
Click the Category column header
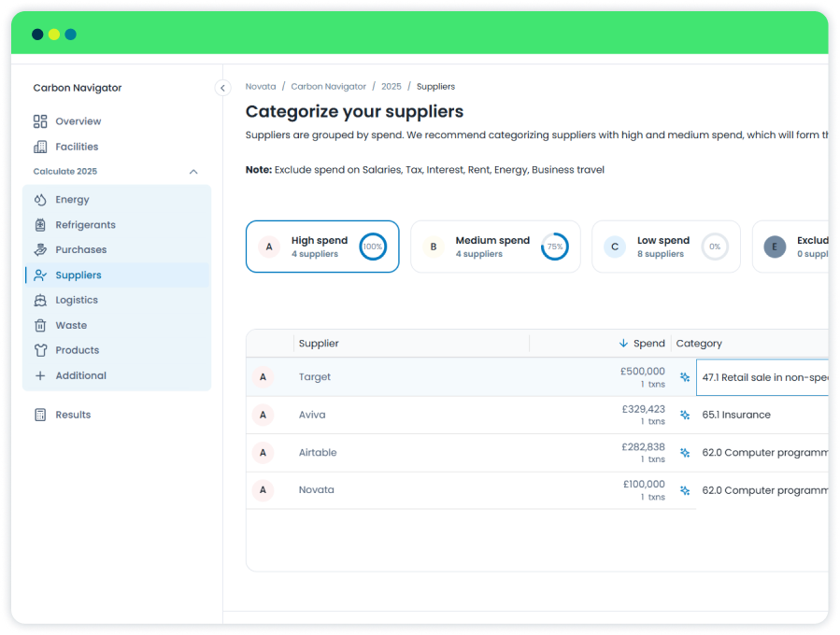point(699,344)
